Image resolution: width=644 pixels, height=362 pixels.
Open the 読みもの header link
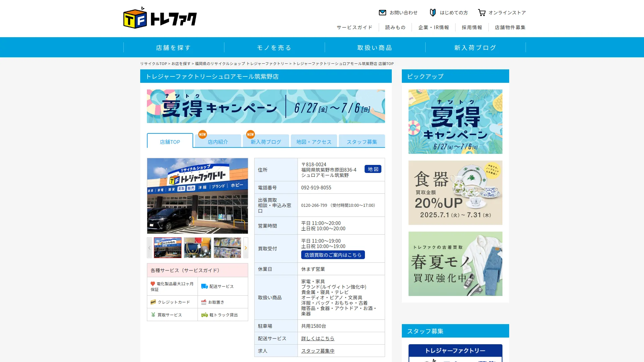395,27
